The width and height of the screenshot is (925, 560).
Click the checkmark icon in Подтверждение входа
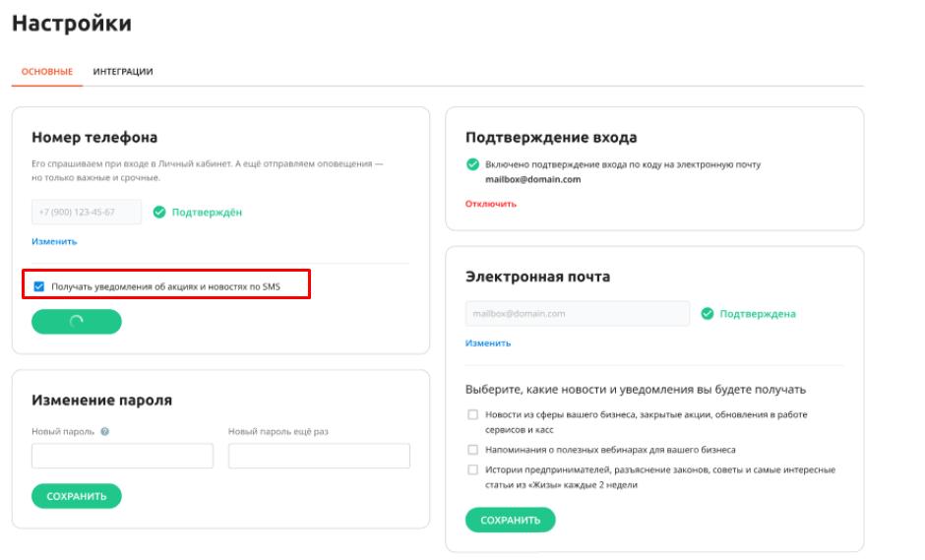click(472, 164)
